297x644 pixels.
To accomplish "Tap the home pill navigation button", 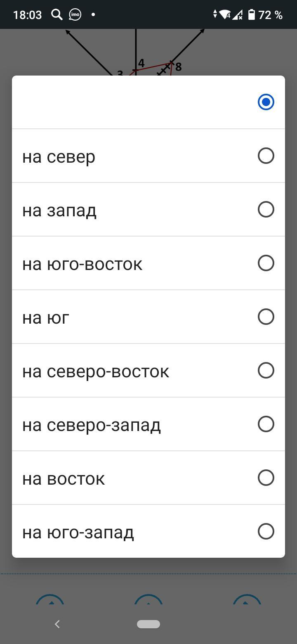I will [148, 624].
